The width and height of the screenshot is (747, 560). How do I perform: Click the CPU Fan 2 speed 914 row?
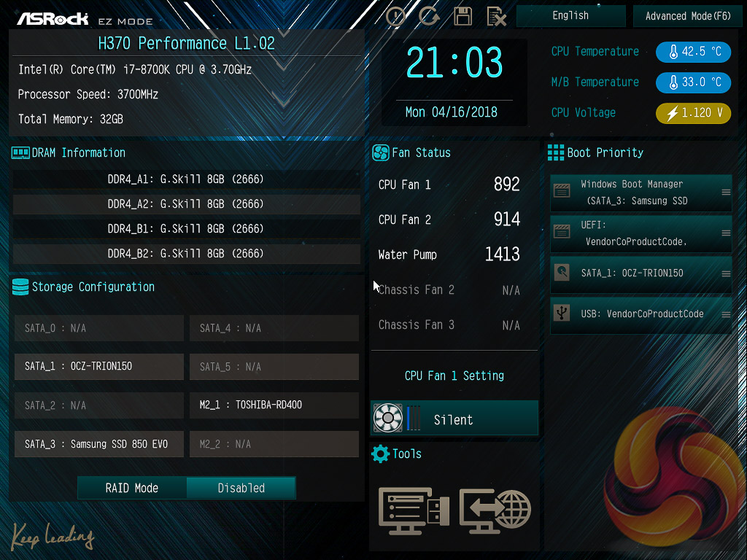pos(449,219)
